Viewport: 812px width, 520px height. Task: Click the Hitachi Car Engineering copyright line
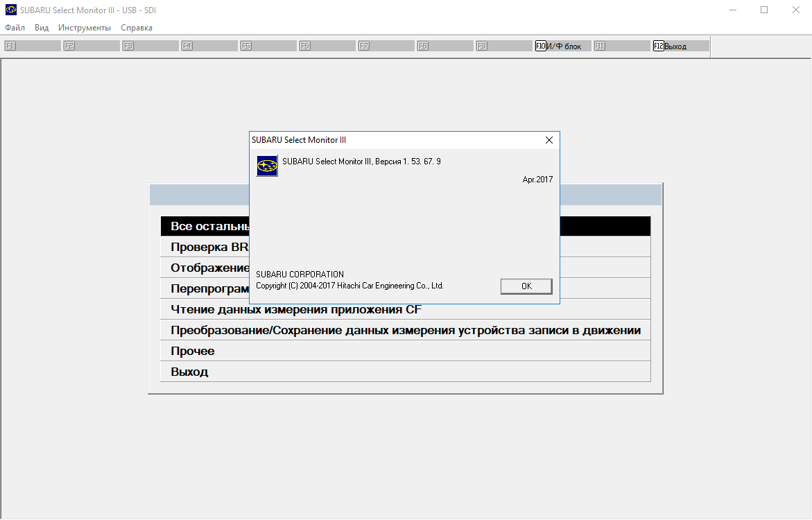349,286
